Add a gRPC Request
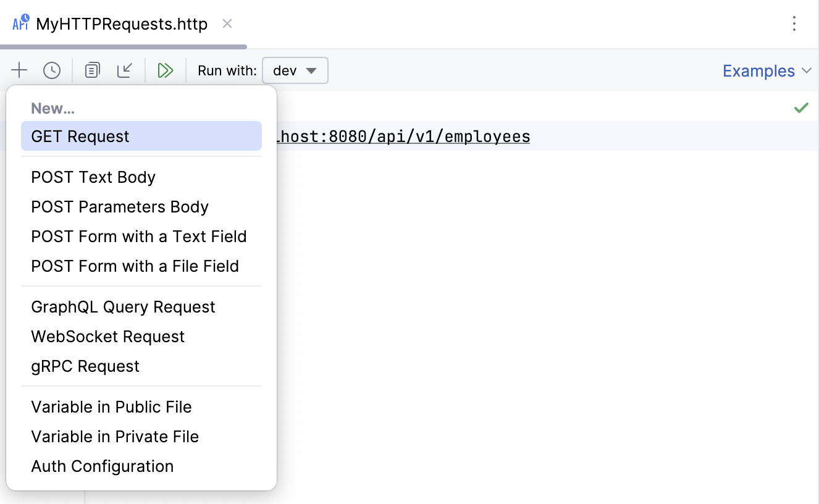Screen dimensions: 819x504 [85, 366]
